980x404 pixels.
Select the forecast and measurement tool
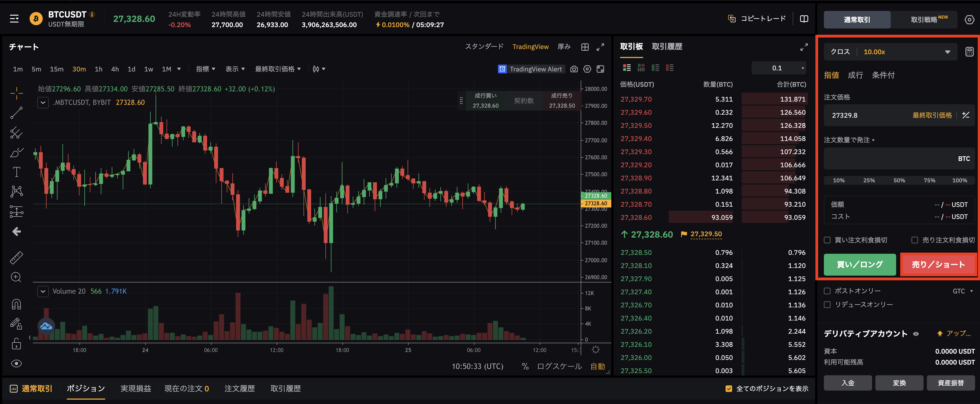16,211
